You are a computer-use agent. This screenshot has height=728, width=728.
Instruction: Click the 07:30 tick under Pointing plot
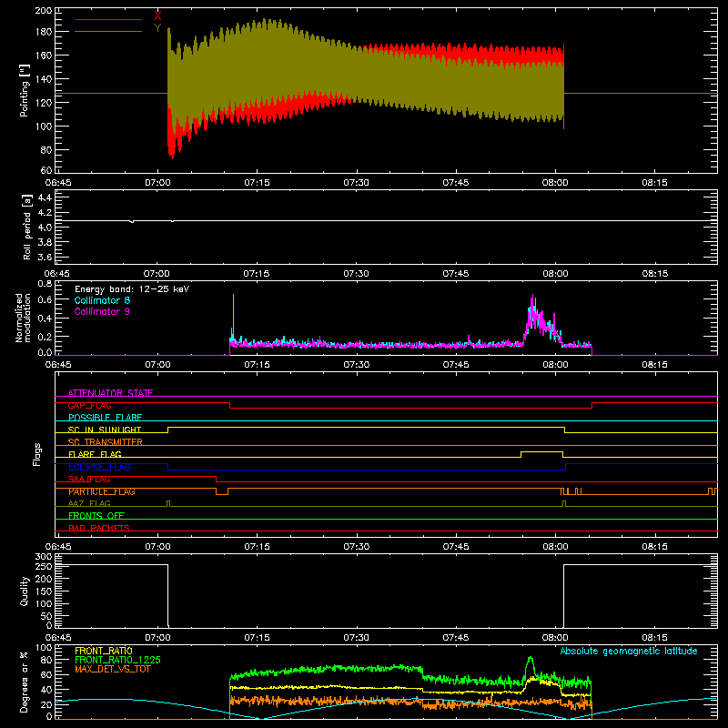tap(356, 183)
